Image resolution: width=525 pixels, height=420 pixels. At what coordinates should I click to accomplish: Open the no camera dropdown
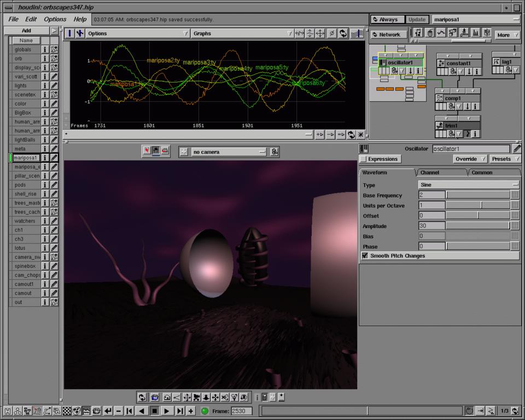(x=229, y=152)
